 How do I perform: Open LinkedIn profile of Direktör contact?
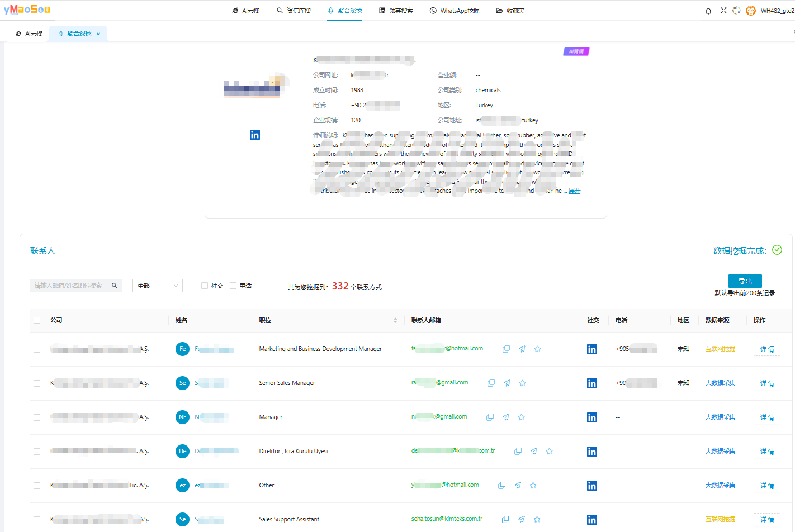pyautogui.click(x=592, y=452)
